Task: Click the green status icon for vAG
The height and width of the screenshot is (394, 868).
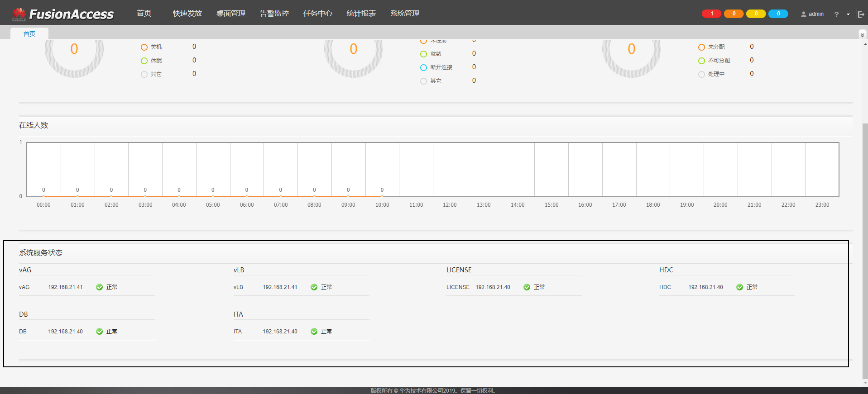Action: coord(100,287)
